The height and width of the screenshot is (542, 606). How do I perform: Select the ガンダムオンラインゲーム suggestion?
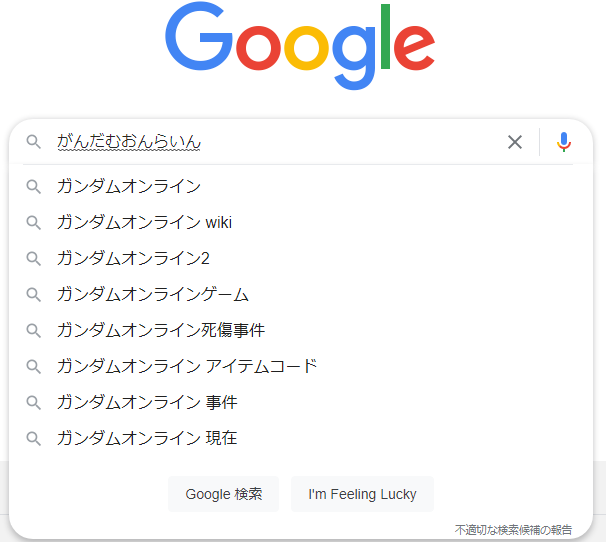tap(153, 294)
